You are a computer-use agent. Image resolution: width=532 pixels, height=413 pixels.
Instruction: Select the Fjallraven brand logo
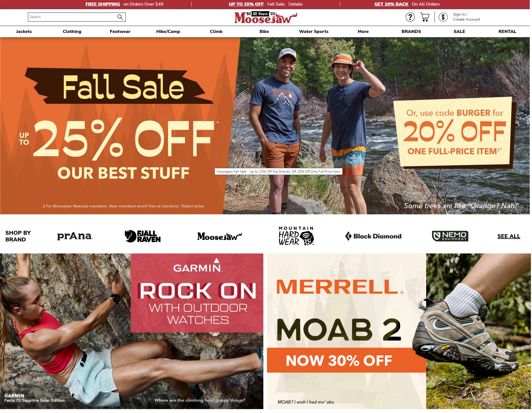tap(142, 236)
